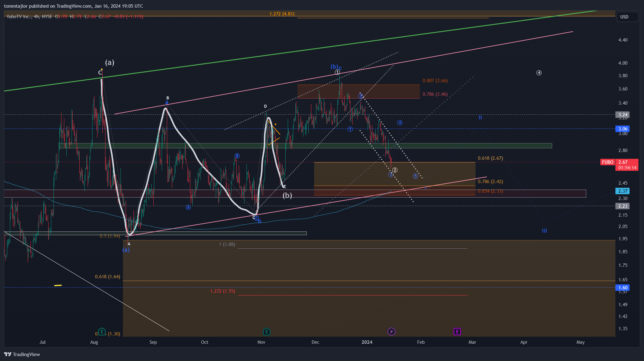The width and height of the screenshot is (644, 361).
Task: Select the blue circled 5 wave label
Action: [x=415, y=176]
